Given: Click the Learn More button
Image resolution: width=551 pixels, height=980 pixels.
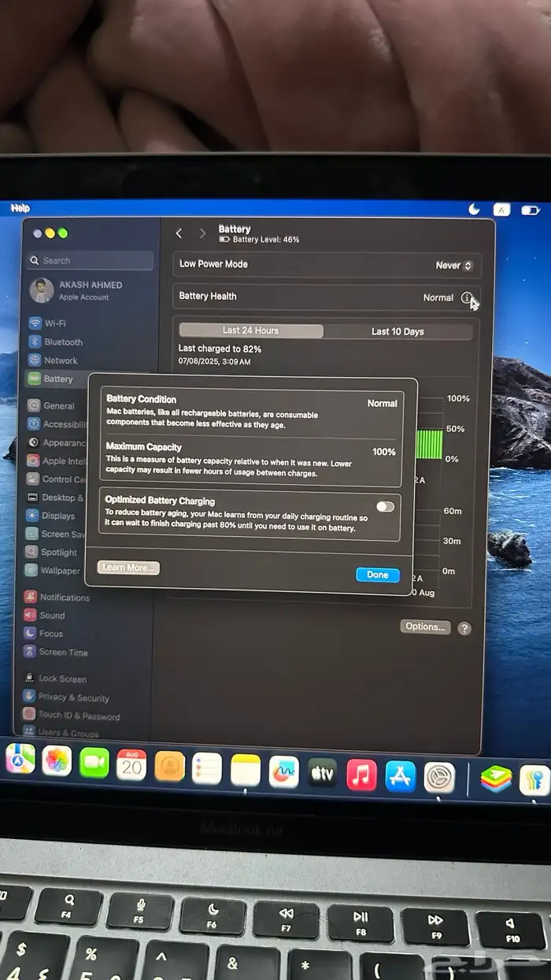Looking at the screenshot, I should (128, 568).
